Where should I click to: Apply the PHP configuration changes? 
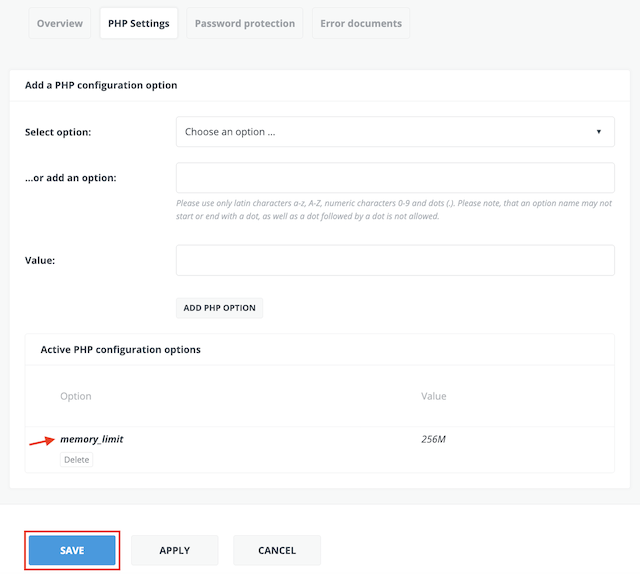click(x=175, y=550)
